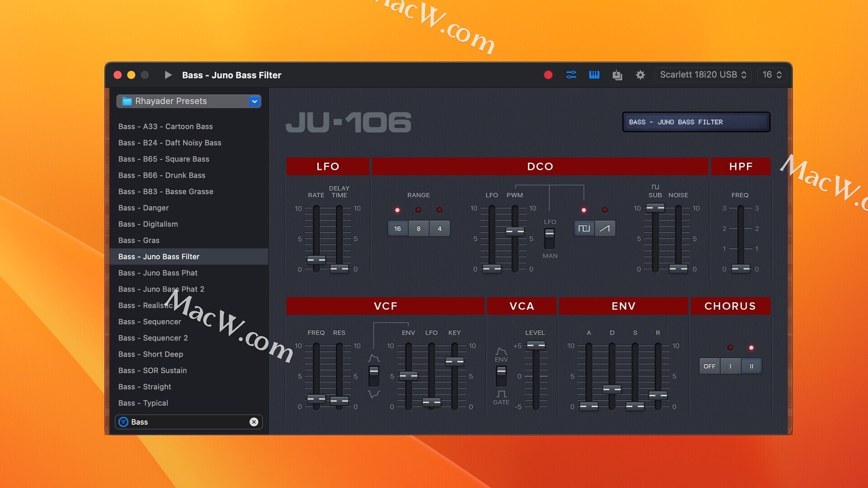
Task: Flip the VCA ENV/GATE switch
Action: point(501,376)
